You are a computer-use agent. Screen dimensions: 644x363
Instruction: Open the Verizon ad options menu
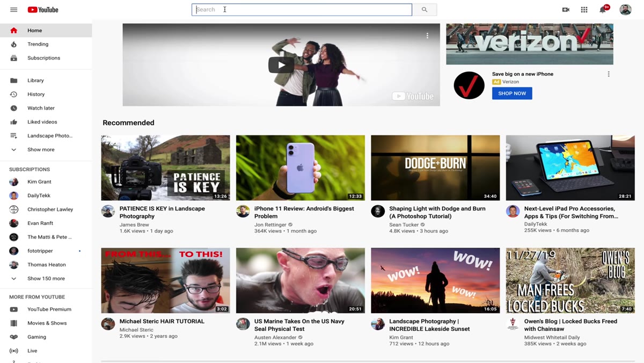[609, 74]
